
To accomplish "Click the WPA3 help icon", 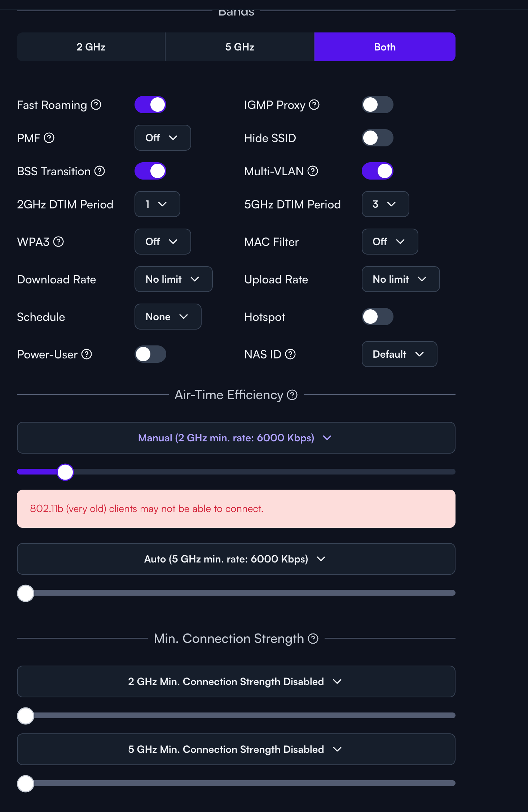I will coord(58,242).
